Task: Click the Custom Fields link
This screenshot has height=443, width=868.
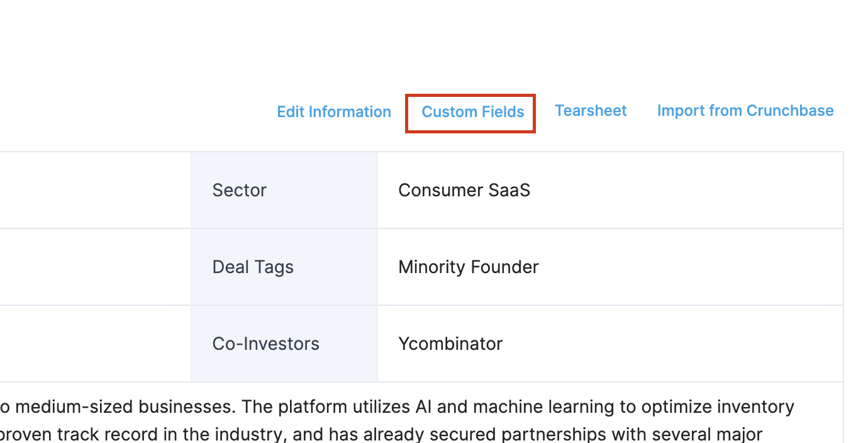Action: (472, 112)
